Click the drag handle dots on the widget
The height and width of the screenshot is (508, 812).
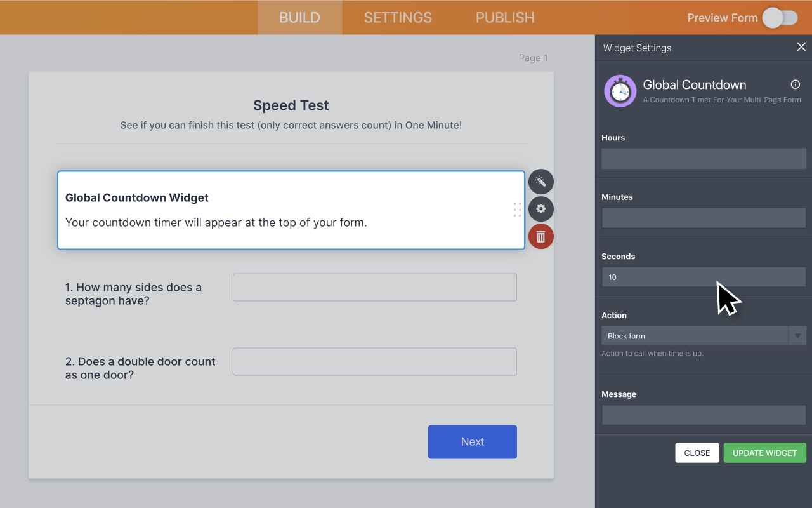click(x=517, y=210)
